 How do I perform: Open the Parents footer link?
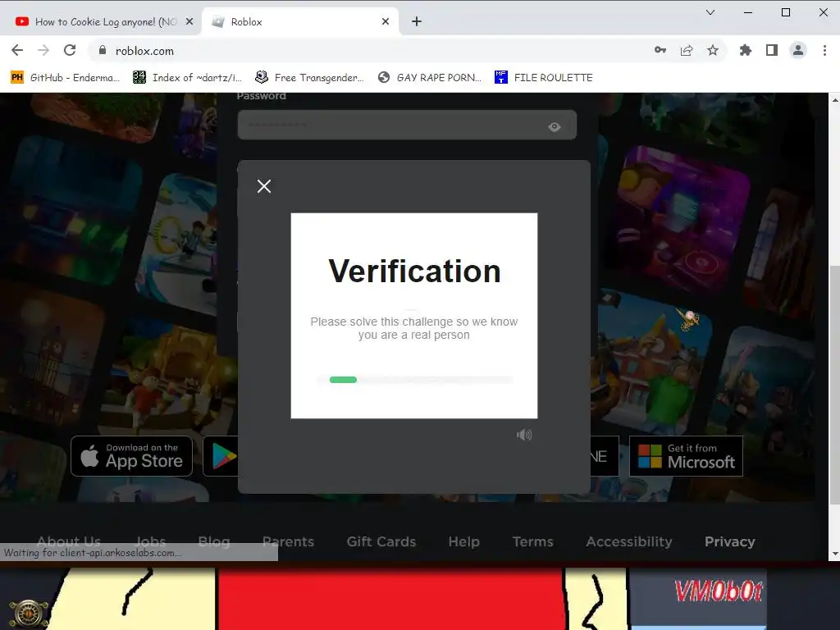tap(288, 541)
